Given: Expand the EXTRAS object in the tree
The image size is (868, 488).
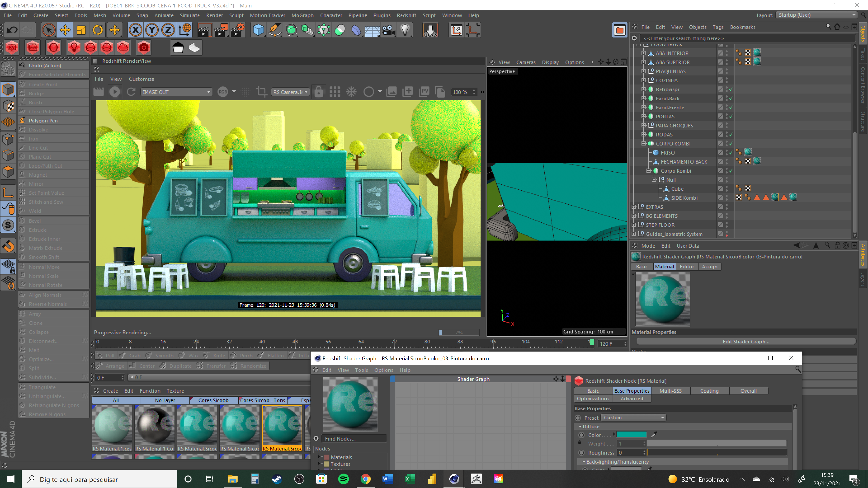Looking at the screenshot, I should (x=634, y=207).
